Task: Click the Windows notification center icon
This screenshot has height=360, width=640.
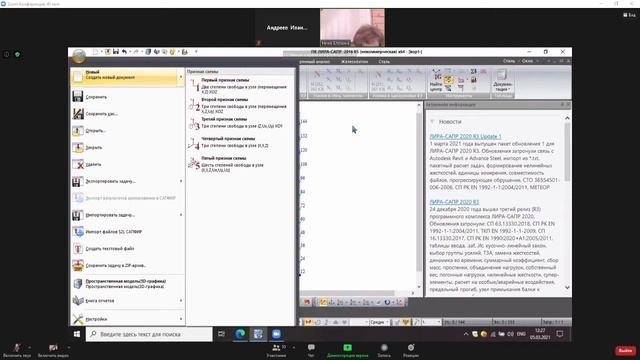Action: (x=560, y=334)
